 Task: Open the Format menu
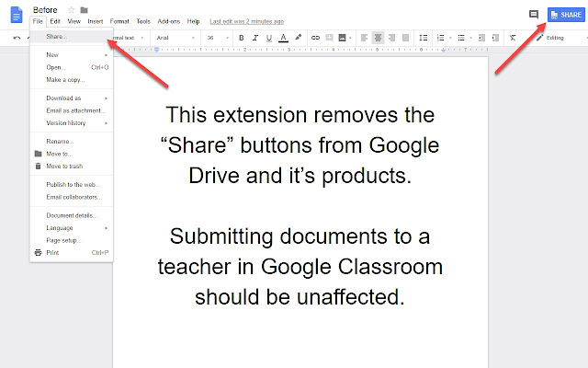tap(119, 21)
